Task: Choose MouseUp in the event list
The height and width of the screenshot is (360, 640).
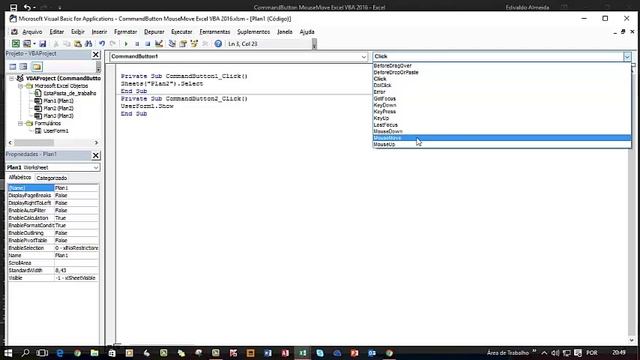Action: (502, 144)
